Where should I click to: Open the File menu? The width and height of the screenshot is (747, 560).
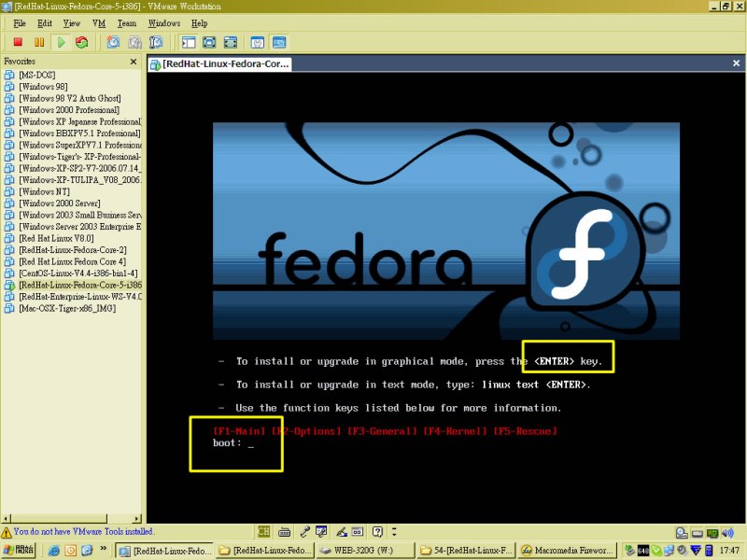(x=20, y=23)
